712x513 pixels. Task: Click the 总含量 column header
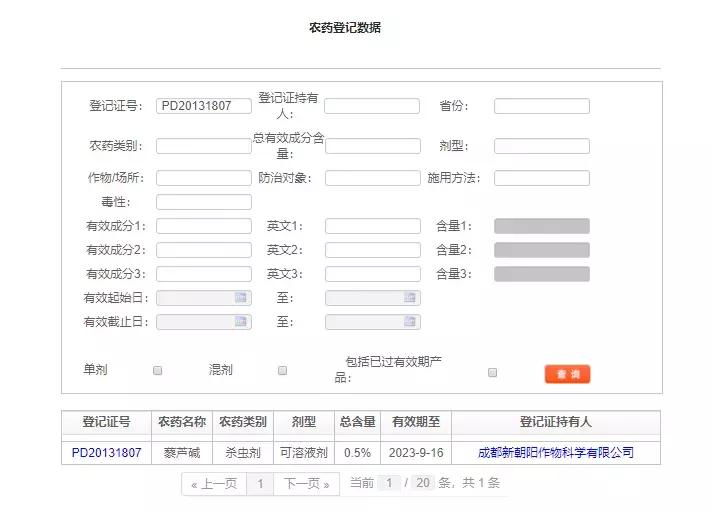(x=357, y=422)
